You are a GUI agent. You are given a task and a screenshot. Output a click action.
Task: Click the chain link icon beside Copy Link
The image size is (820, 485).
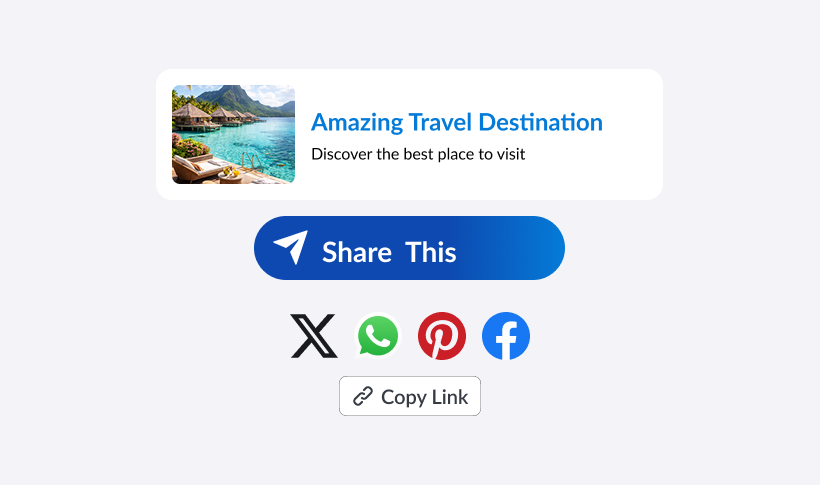click(x=363, y=397)
